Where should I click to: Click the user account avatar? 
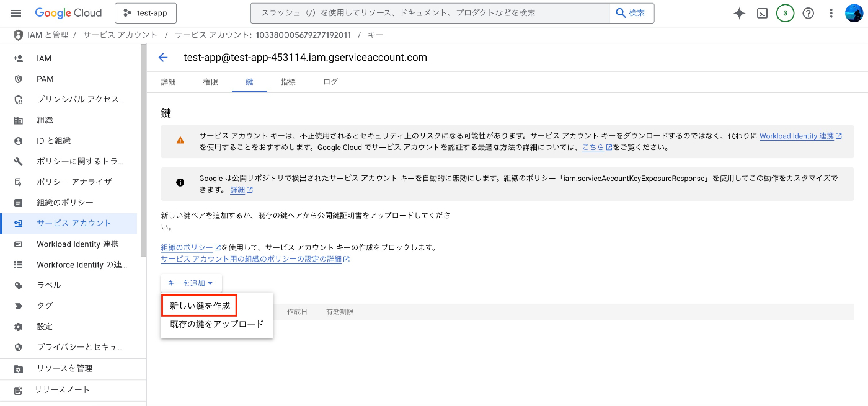tap(854, 13)
